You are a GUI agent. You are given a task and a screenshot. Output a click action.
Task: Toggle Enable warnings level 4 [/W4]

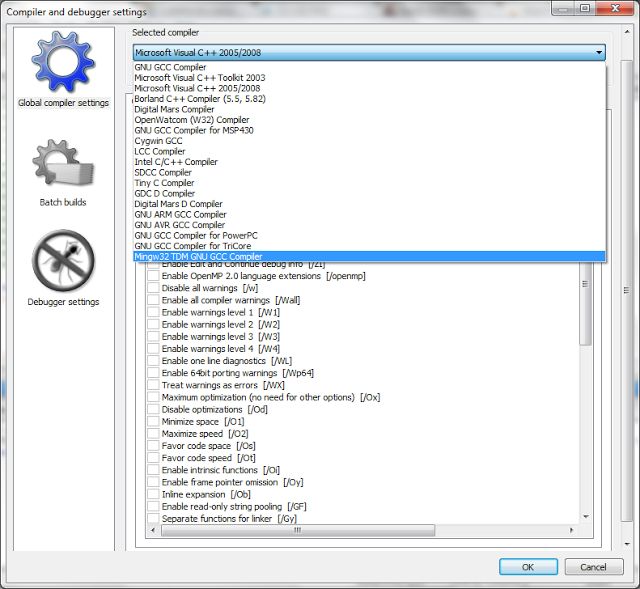(153, 349)
